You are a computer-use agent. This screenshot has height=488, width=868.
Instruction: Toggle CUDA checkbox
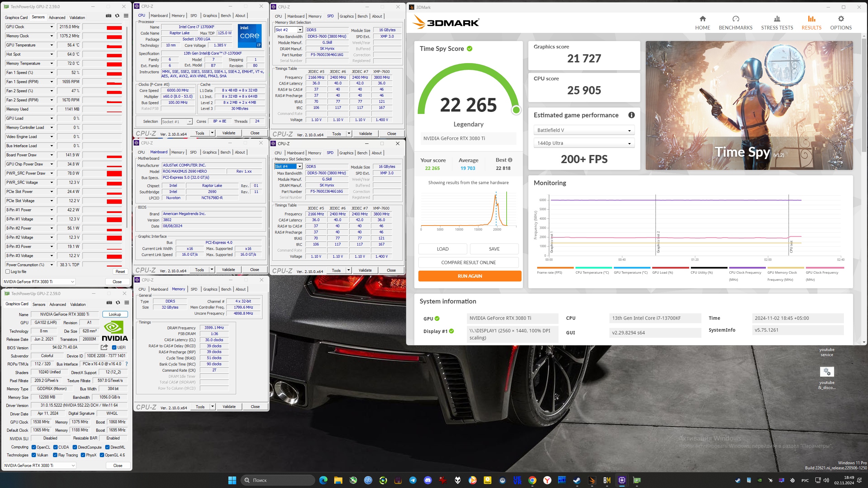(55, 447)
